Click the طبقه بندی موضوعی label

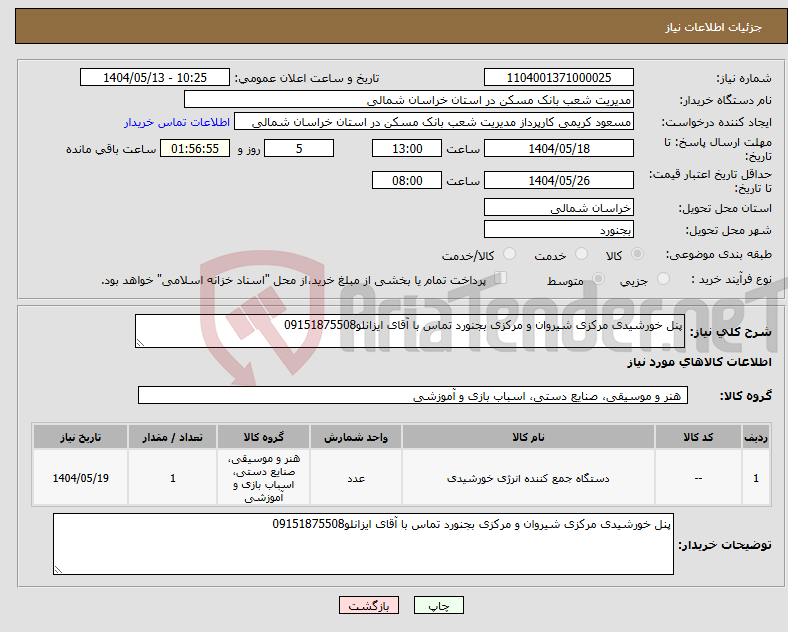pos(719,254)
